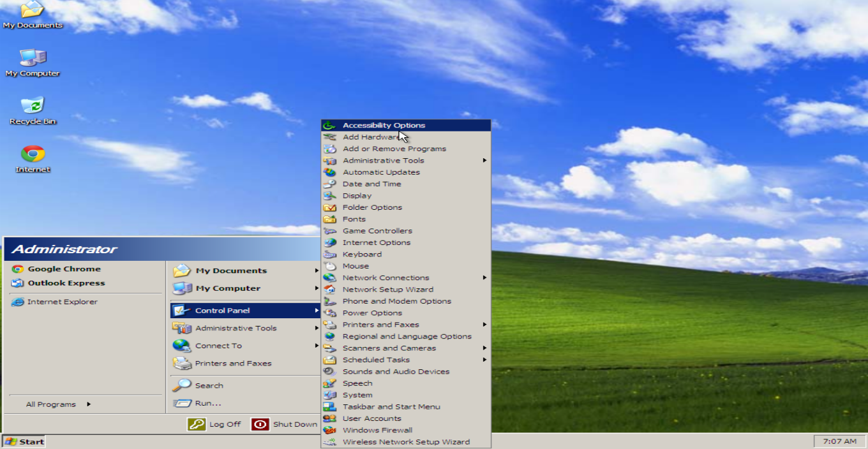Expand the Printers and Faxes submenu arrow in Control Panel list
The width and height of the screenshot is (868, 449).
[485, 325]
